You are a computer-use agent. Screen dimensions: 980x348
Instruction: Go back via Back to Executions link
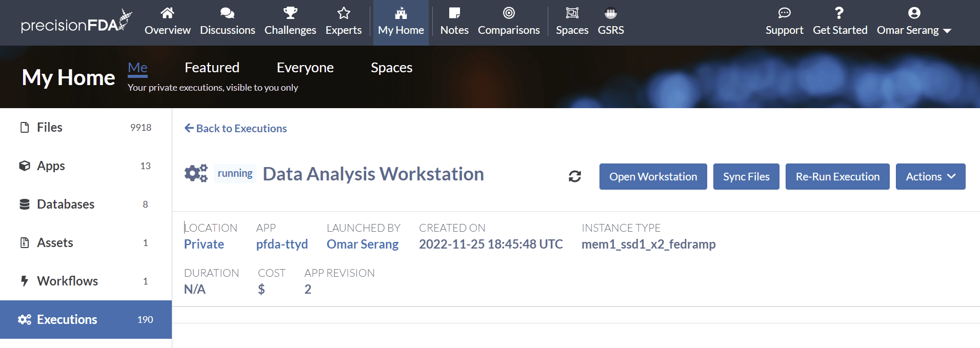click(x=236, y=128)
